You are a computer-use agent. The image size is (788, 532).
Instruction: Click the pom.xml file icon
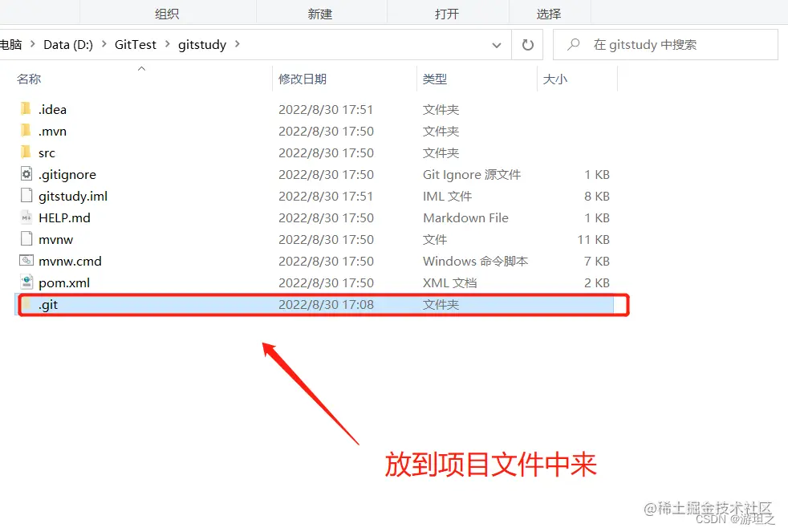[x=26, y=282]
